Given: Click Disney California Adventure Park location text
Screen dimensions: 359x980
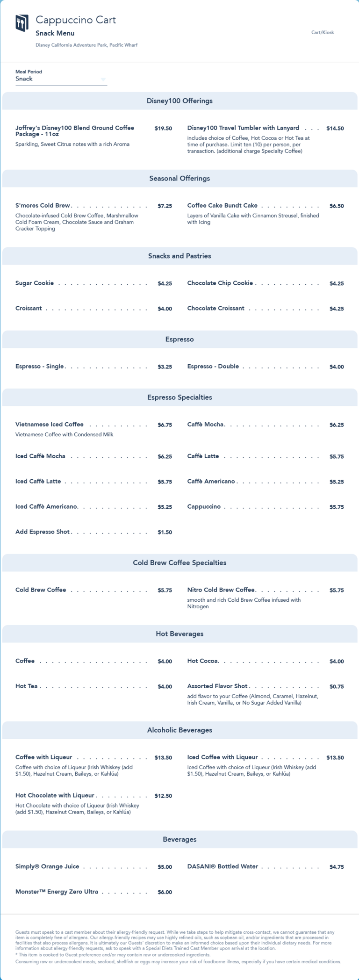Looking at the screenshot, I should pyautogui.click(x=86, y=45).
